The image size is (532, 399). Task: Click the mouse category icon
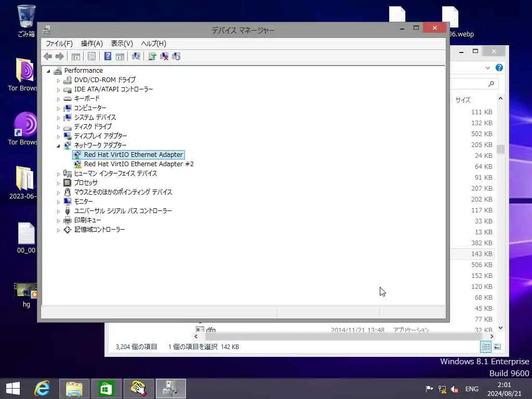[68, 192]
